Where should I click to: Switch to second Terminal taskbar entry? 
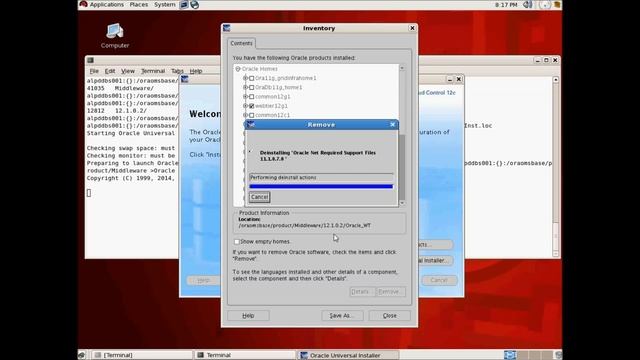pos(245,355)
